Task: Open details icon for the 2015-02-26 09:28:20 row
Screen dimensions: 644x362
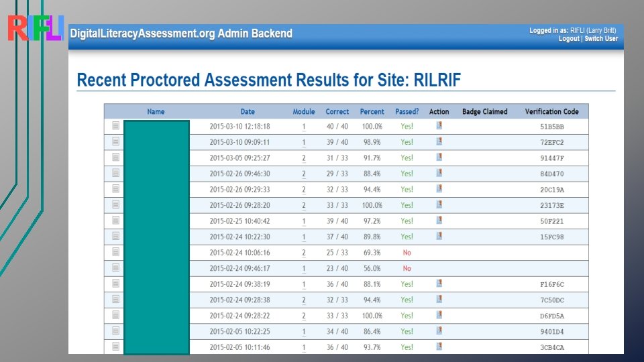Action: pyautogui.click(x=116, y=205)
